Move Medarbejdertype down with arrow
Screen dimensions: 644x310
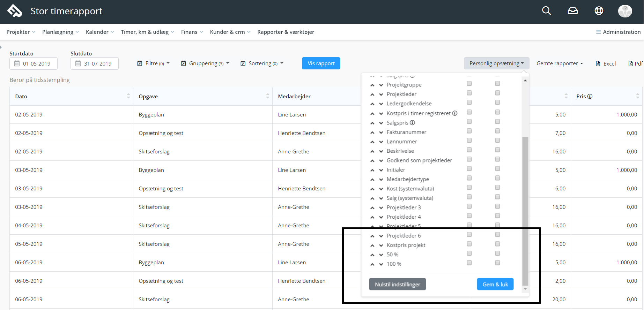[381, 180]
